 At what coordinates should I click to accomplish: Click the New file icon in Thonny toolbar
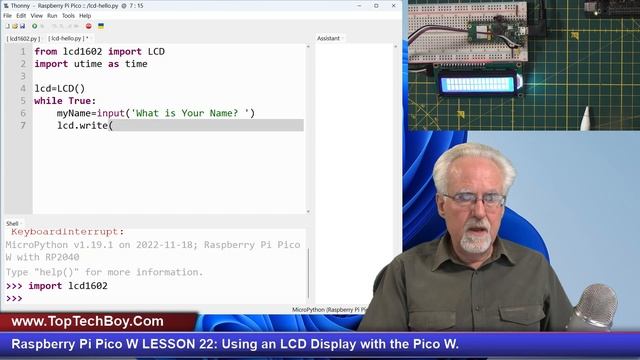point(7,26)
